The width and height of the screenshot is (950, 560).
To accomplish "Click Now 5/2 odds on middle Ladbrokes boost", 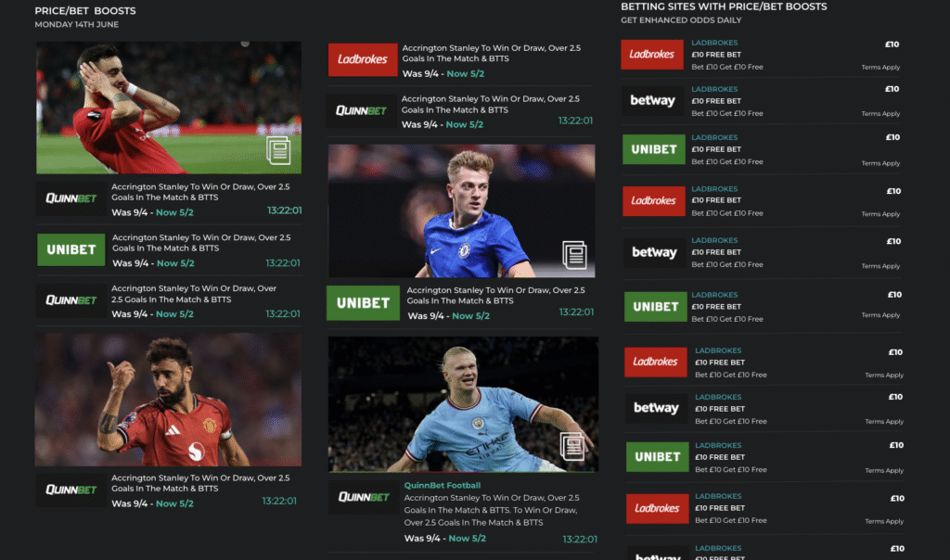I will pos(466,74).
